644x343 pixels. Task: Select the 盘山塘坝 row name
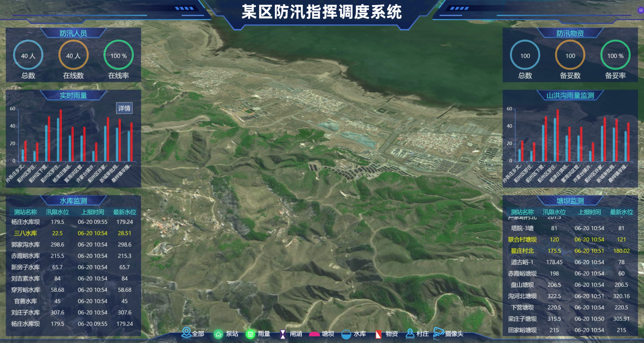(522, 285)
